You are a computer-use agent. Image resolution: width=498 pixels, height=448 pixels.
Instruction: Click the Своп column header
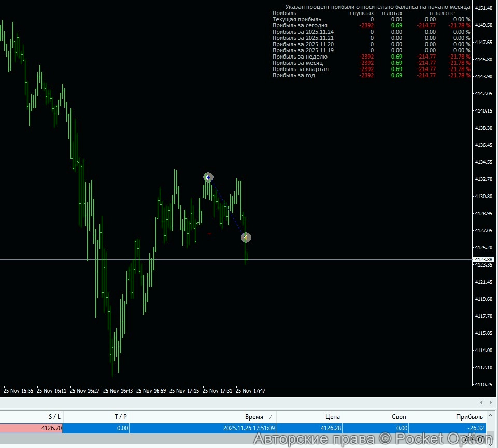pyautogui.click(x=399, y=417)
